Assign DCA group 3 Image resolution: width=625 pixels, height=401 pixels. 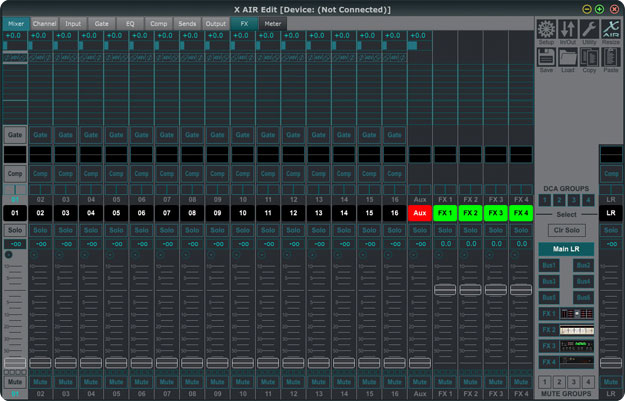click(574, 200)
